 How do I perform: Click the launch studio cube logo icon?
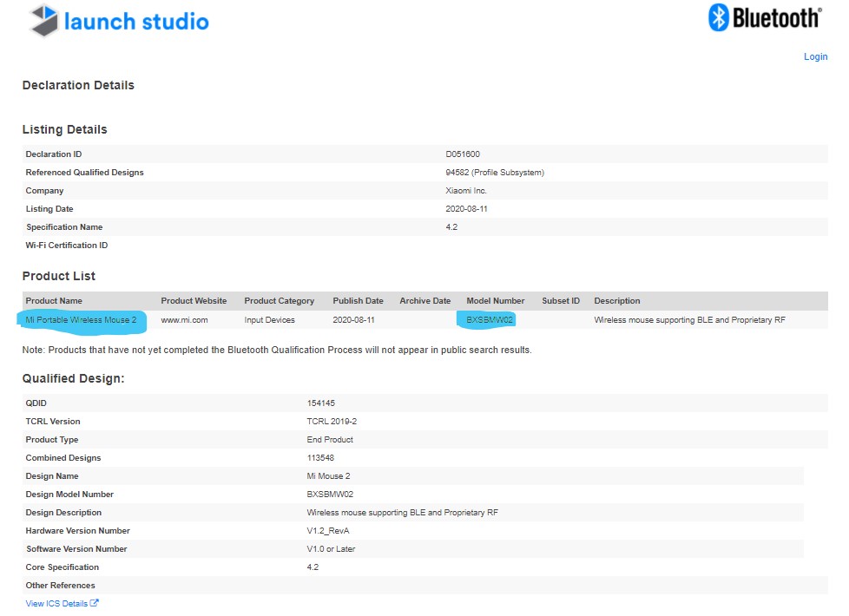44,21
